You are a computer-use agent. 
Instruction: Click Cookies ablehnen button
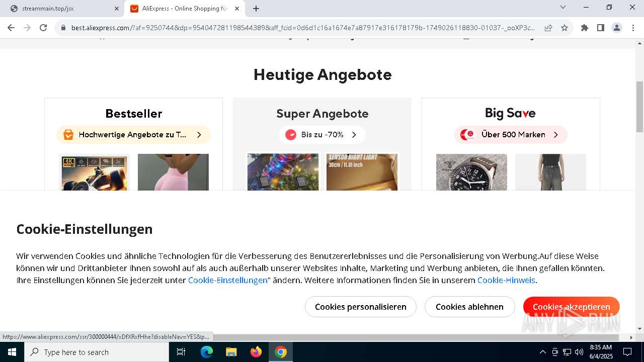tap(469, 307)
